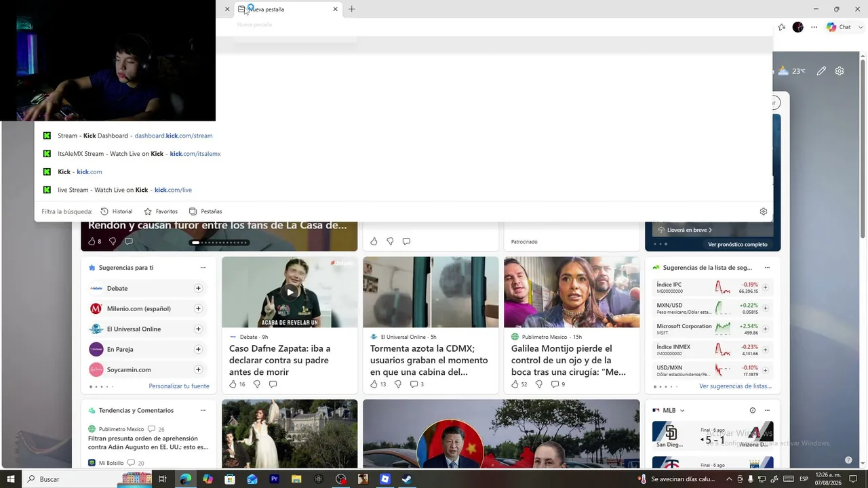Open a new browser tab

pos(351,9)
